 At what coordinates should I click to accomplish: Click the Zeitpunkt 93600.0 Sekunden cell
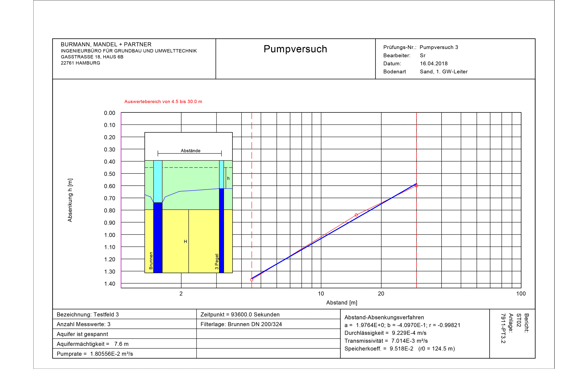point(240,315)
